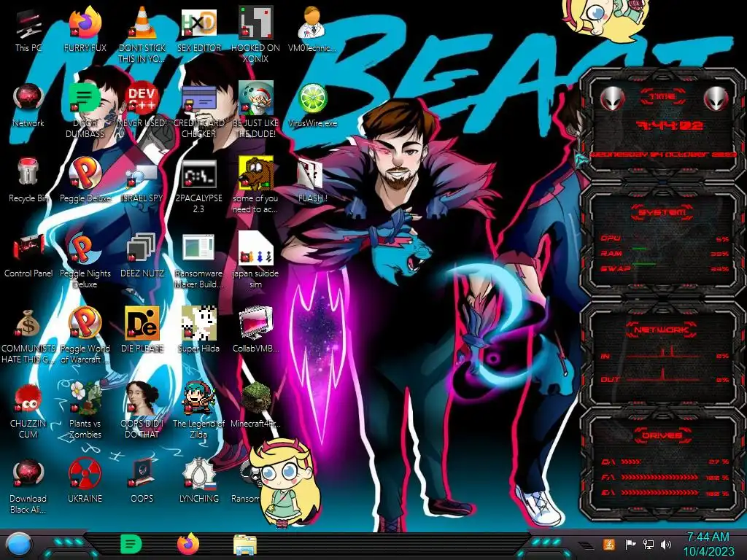Click the SWAP usage row in the System gadget
Screen dimensions: 747x560
tap(665, 269)
